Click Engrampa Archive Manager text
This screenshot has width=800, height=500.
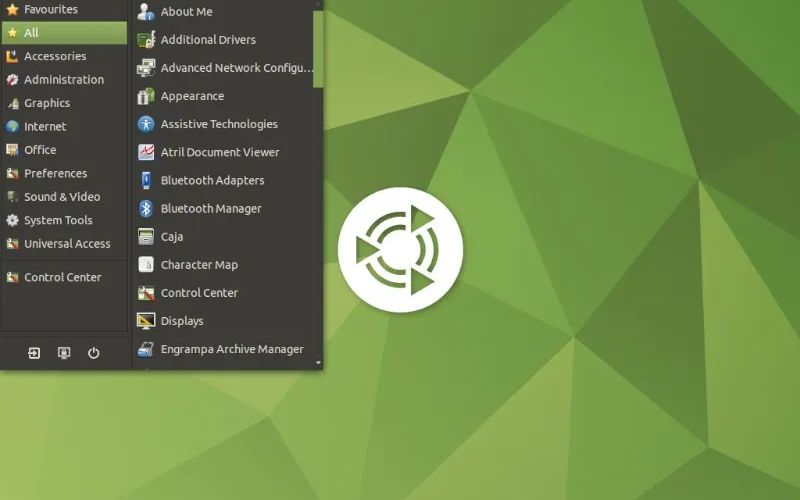tap(232, 349)
